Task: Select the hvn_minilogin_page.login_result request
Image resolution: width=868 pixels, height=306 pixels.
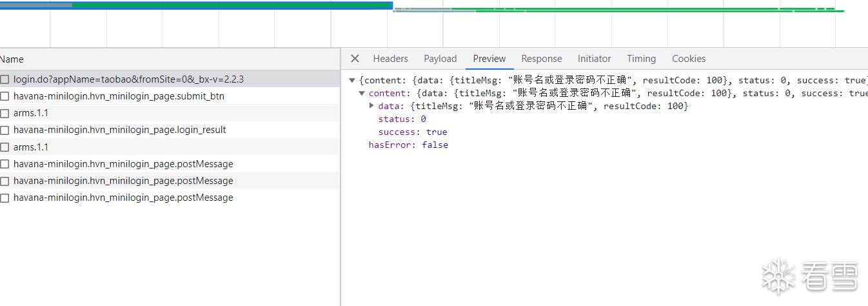Action: 119,130
